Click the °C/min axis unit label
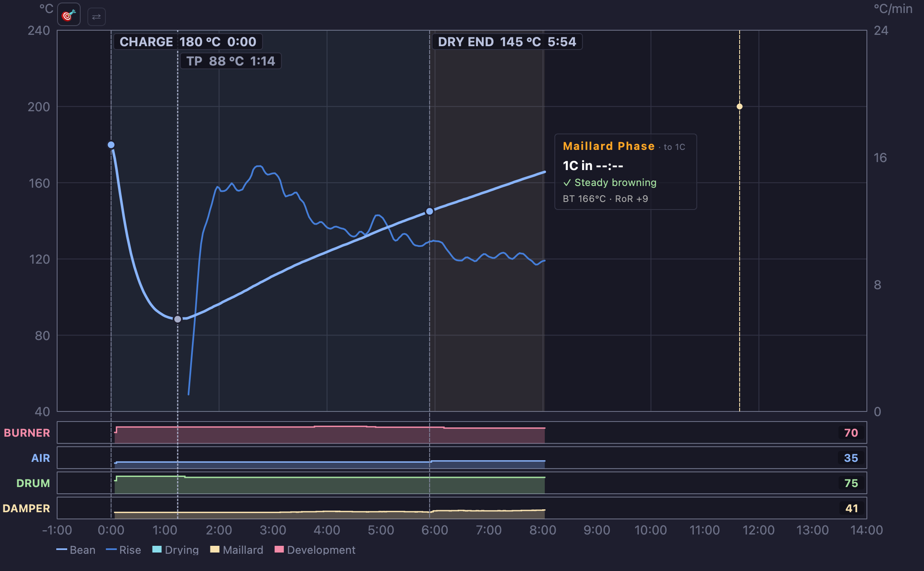This screenshot has width=924, height=571. (893, 9)
